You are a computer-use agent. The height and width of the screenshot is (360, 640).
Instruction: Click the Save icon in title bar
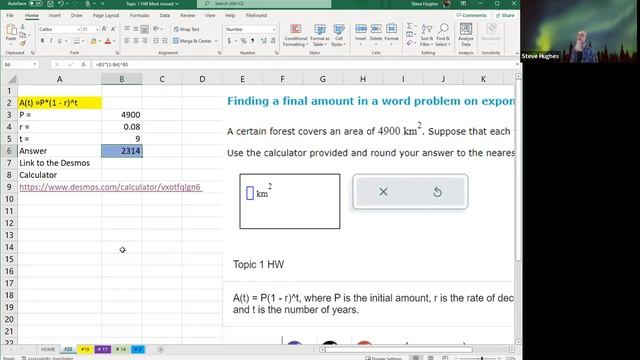coord(50,4)
